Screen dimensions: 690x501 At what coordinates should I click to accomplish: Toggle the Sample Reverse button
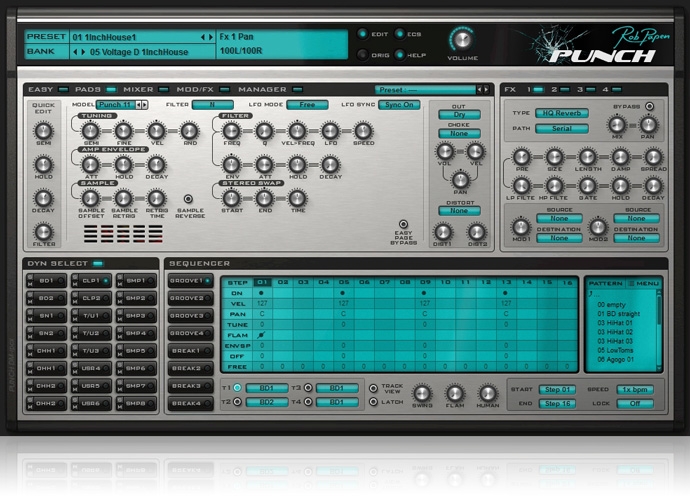[187, 199]
